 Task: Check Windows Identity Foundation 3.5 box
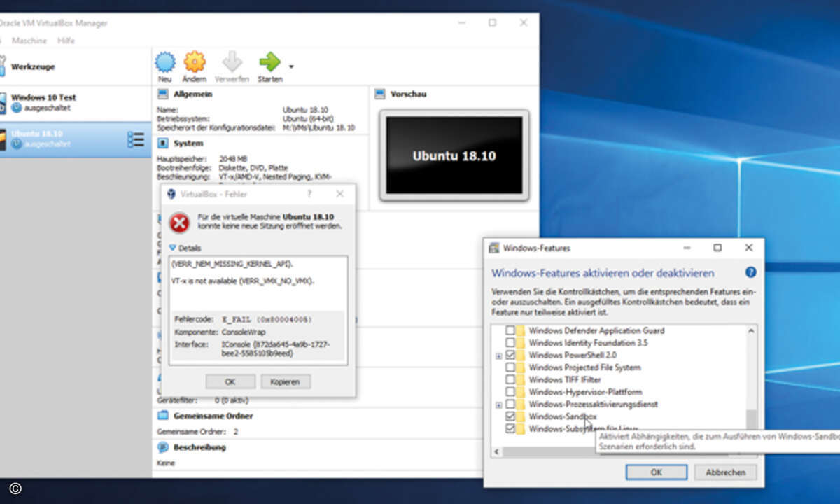510,343
